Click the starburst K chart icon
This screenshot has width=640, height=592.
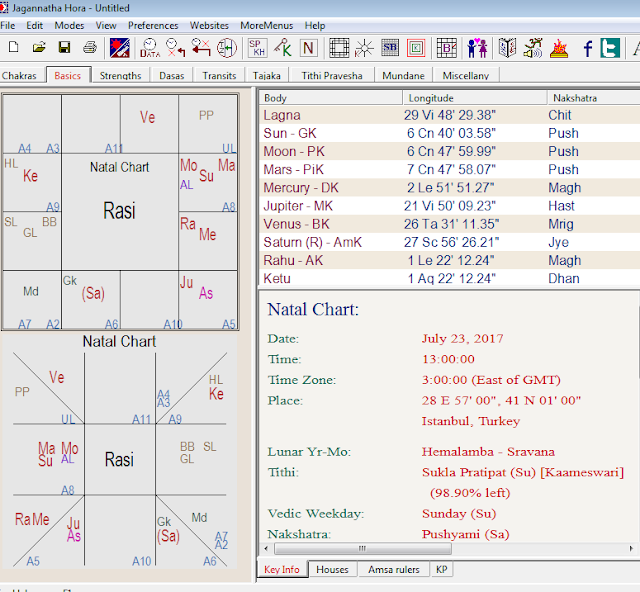coord(364,48)
